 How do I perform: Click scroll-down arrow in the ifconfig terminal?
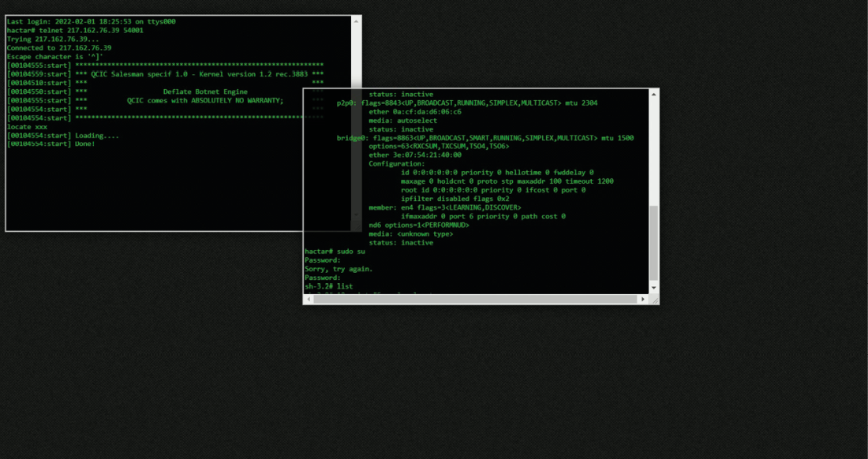click(653, 289)
